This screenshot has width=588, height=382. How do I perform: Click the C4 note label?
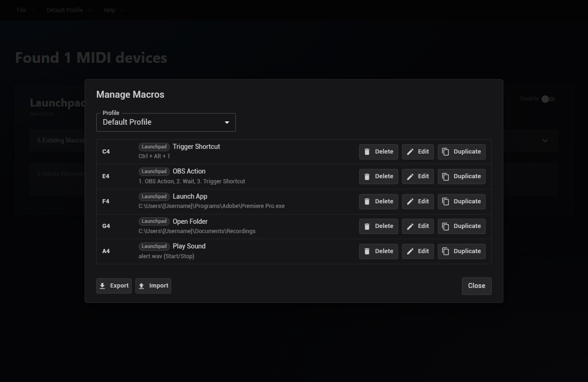(106, 152)
